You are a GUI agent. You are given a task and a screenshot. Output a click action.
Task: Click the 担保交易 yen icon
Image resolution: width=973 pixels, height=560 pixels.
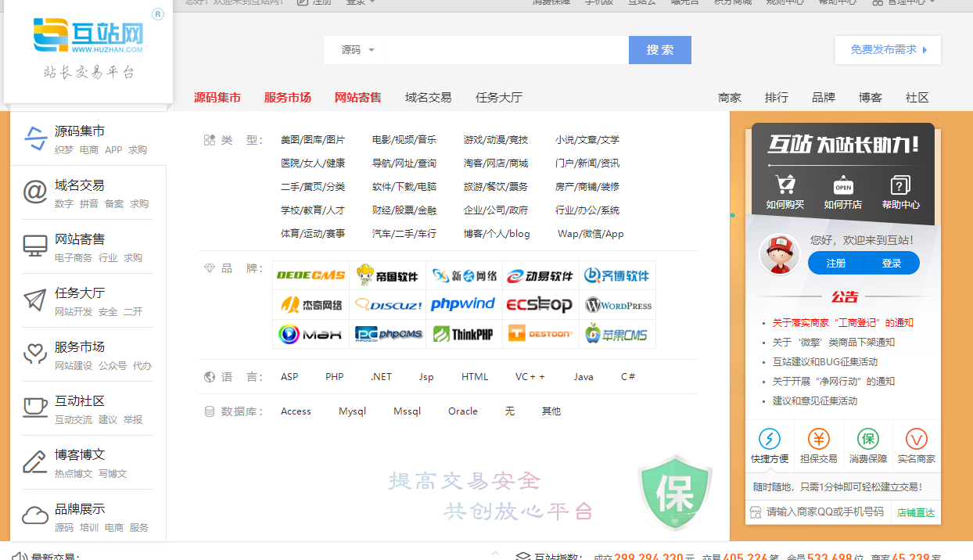(x=818, y=439)
